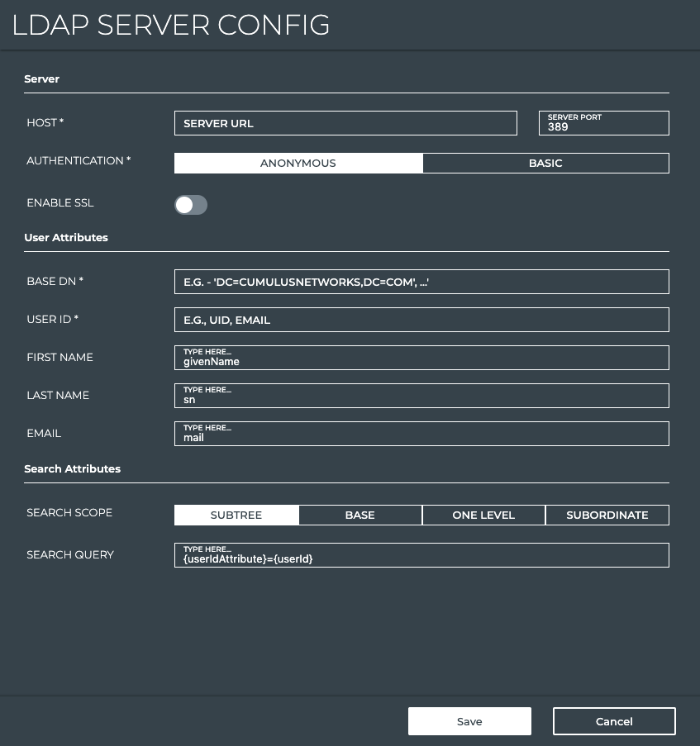Focus the User ID input field

coord(421,320)
